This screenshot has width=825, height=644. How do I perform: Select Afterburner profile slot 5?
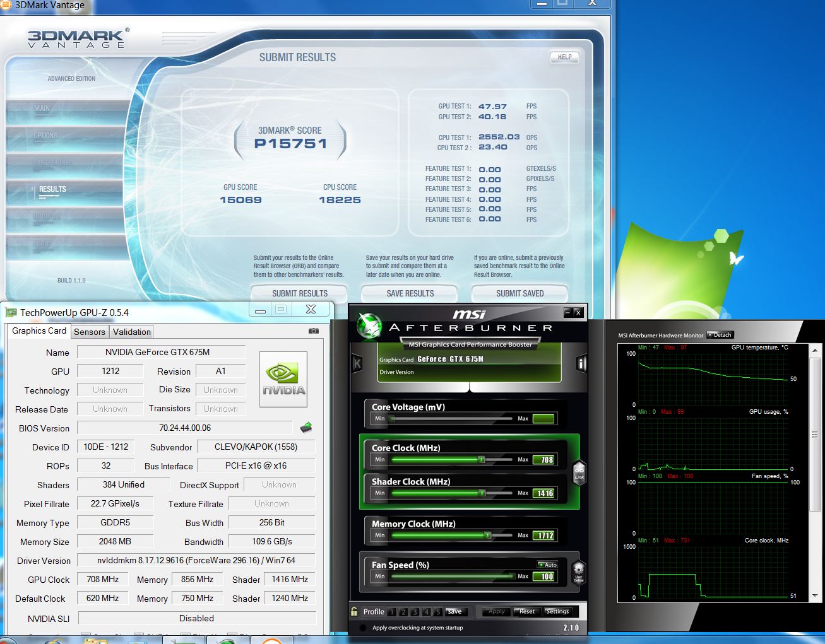(437, 612)
